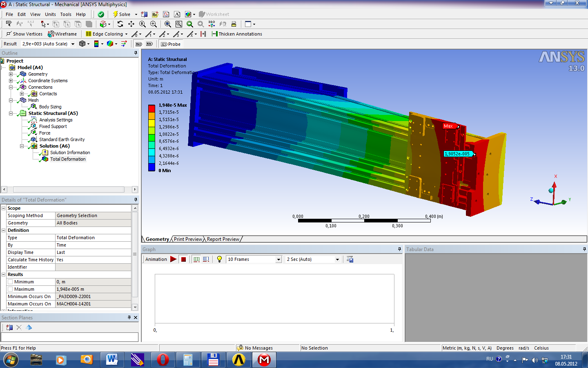This screenshot has height=368, width=588.
Task: Collapse the Mesh tree node
Action: coord(11,100)
